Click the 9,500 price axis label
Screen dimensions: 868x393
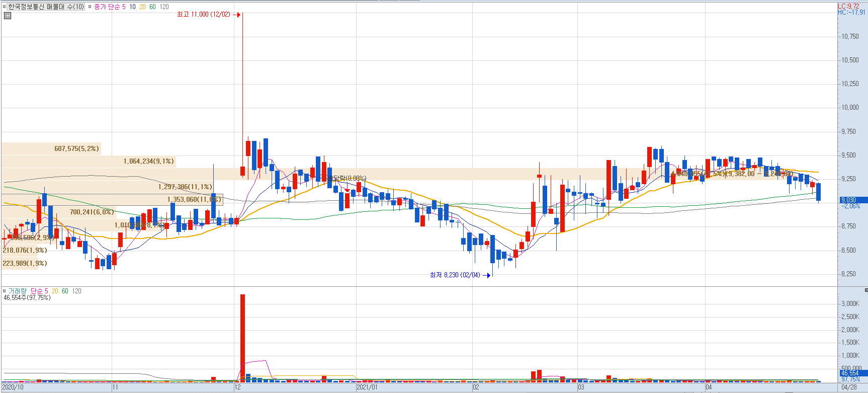click(850, 155)
